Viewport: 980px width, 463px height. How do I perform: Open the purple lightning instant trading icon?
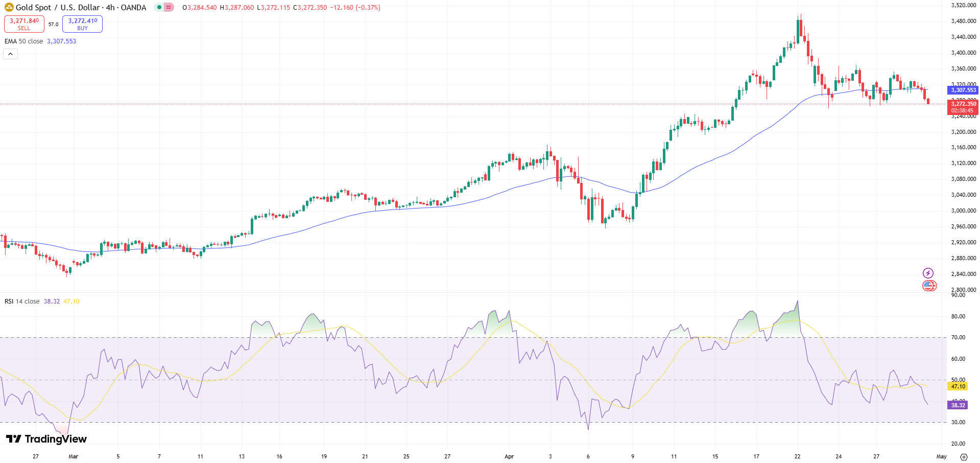(929, 273)
